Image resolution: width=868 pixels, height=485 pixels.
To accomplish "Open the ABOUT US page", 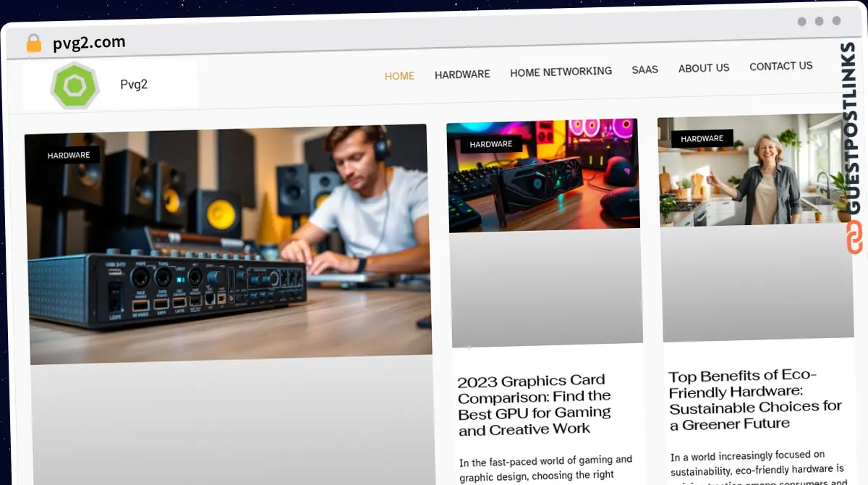I will 703,68.
